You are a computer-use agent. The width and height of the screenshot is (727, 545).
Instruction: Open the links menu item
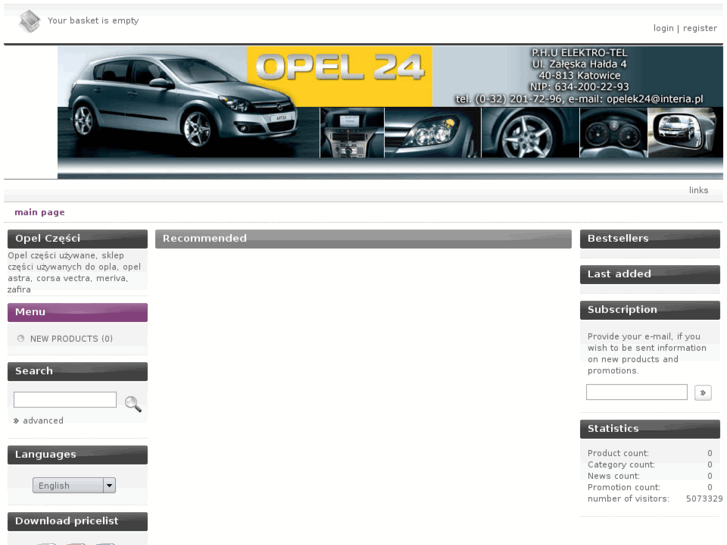coord(698,190)
